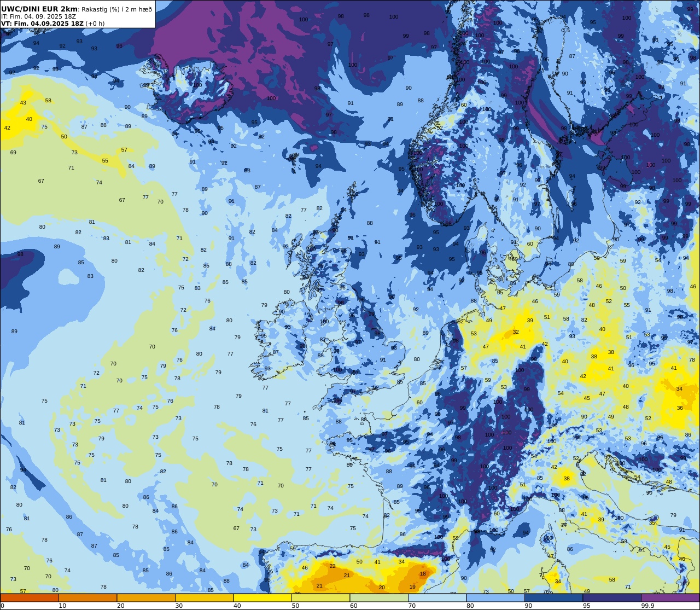The width and height of the screenshot is (700, 610).
Task: Select the gold 30–40 legend swatch
Action: click(204, 597)
